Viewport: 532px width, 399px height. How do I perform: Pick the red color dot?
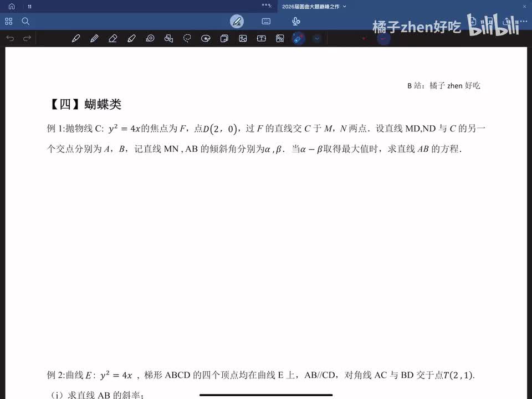click(364, 38)
